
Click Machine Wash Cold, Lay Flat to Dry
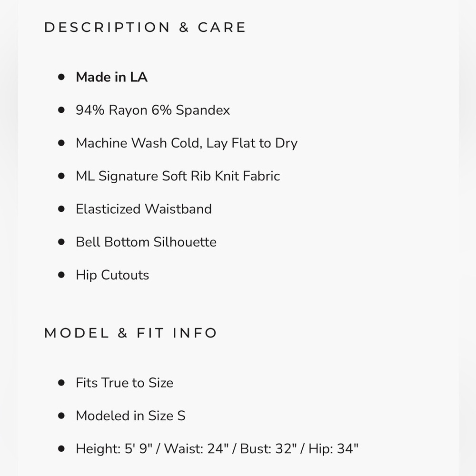(187, 143)
